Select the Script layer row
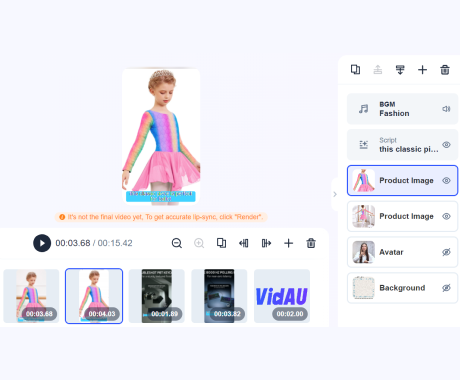 tap(402, 145)
